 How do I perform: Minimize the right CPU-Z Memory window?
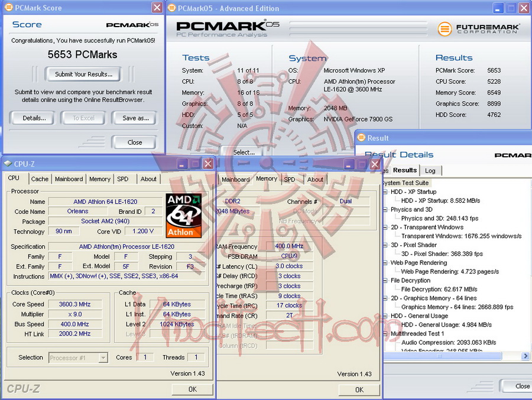click(349, 164)
